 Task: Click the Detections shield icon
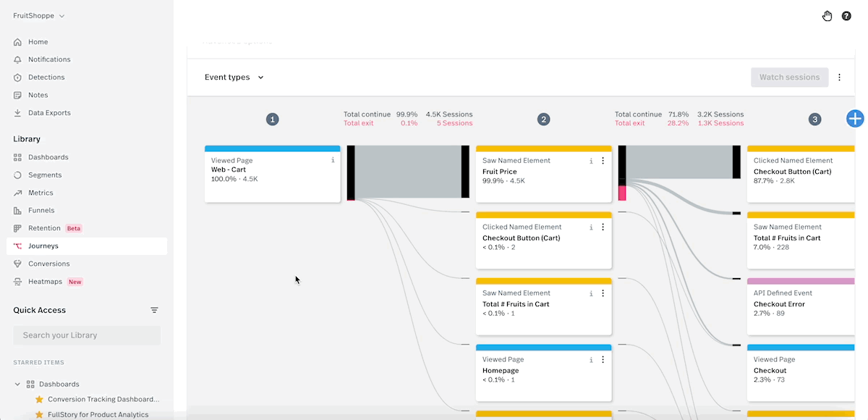click(18, 77)
